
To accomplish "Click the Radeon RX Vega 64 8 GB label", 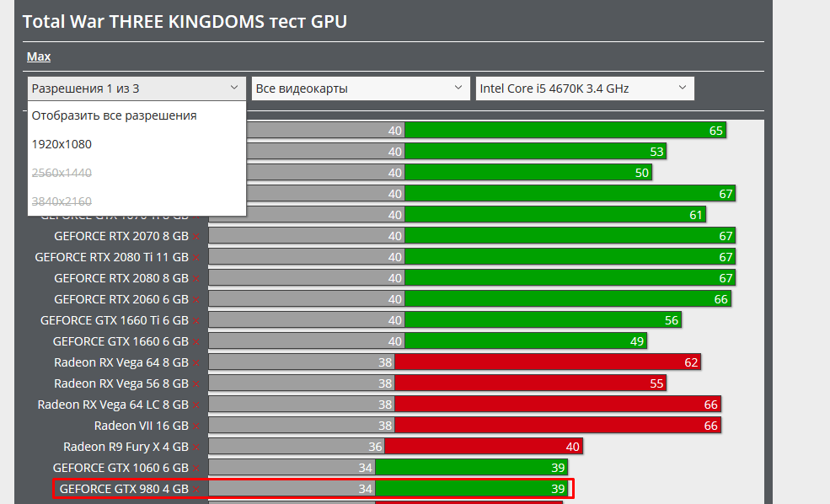I will [x=121, y=362].
